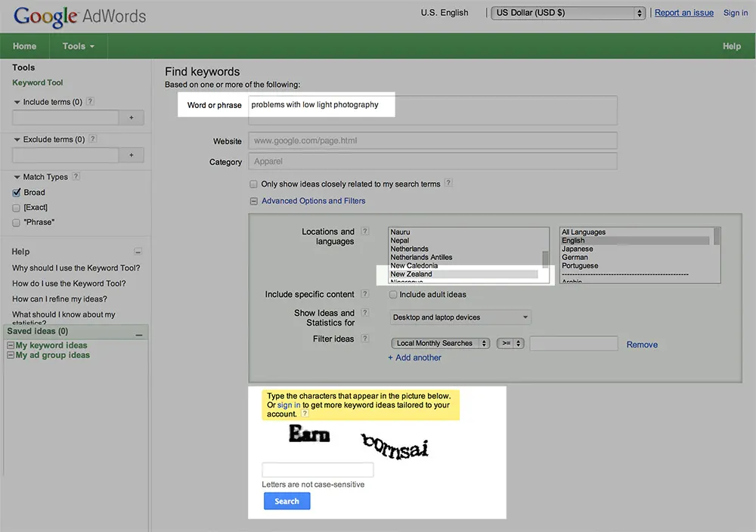756x532 pixels.
Task: Open help icon next to Include terms
Action: (x=90, y=101)
